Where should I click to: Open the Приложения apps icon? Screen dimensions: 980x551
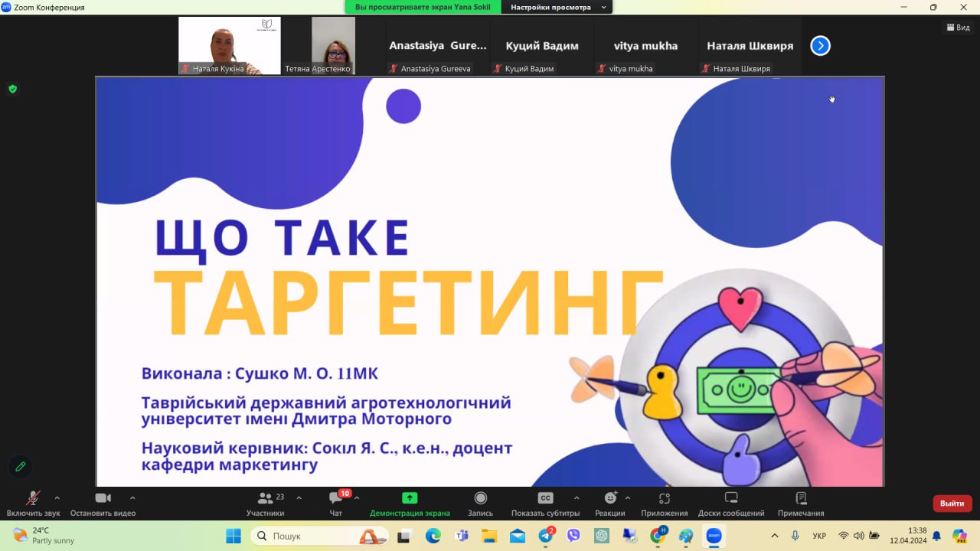tap(665, 499)
